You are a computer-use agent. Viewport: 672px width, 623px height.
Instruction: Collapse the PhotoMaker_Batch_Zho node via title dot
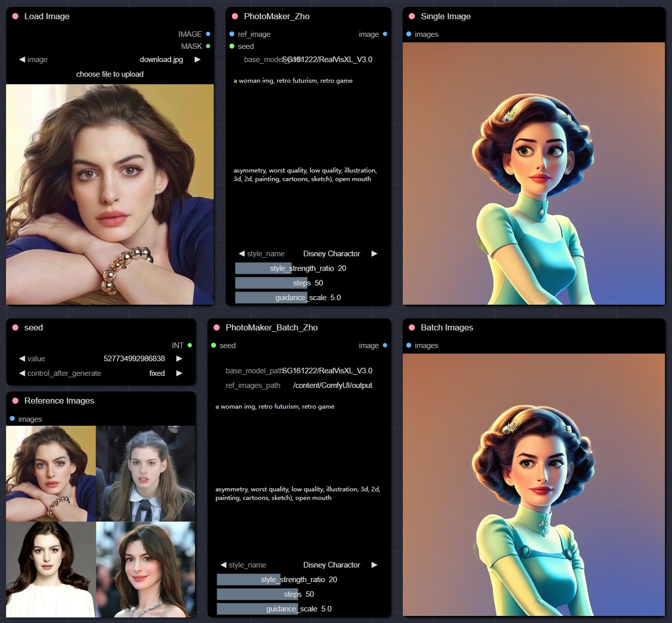tap(217, 327)
